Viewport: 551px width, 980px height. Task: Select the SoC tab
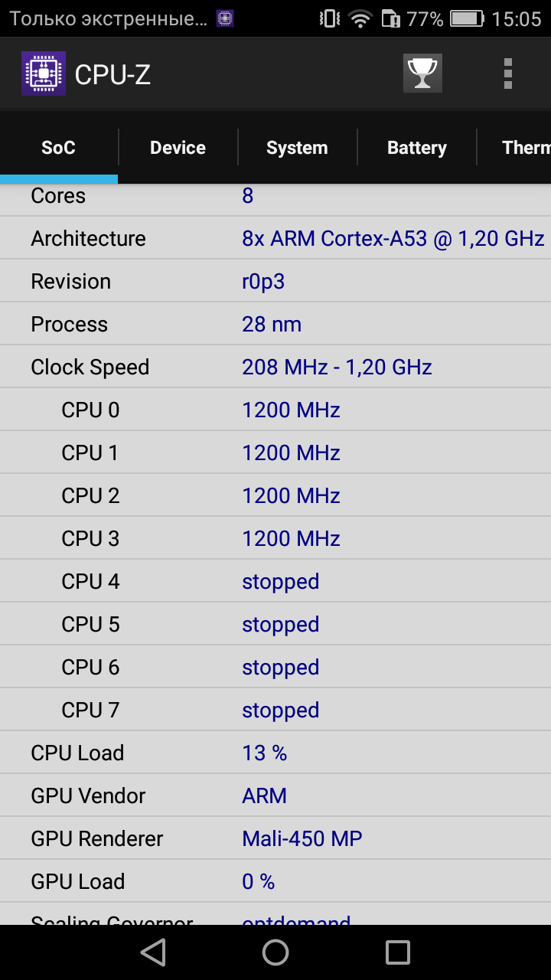pyautogui.click(x=58, y=148)
